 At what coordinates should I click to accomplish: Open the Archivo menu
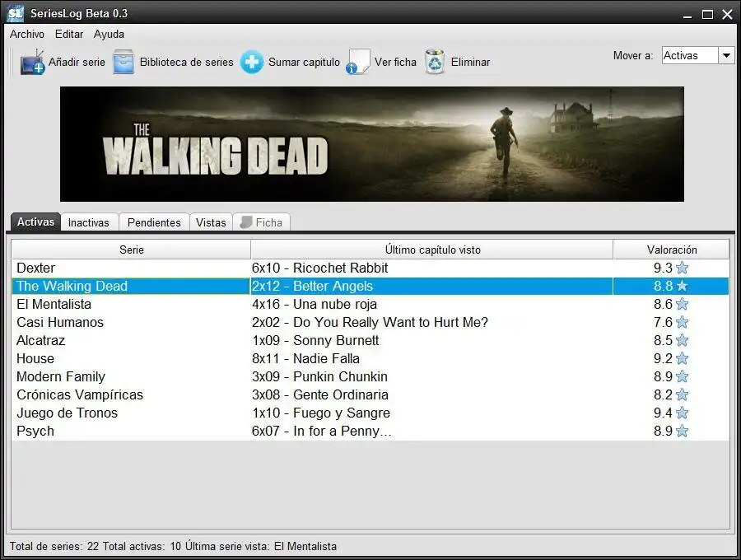(27, 34)
